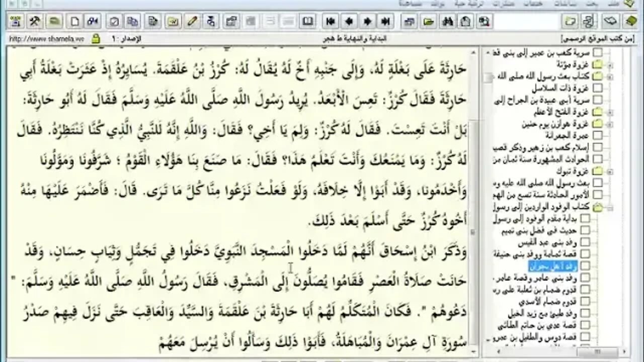This screenshot has height=362, width=644.
Task: Click the open book reading icon near navigation
Action: 306,21
